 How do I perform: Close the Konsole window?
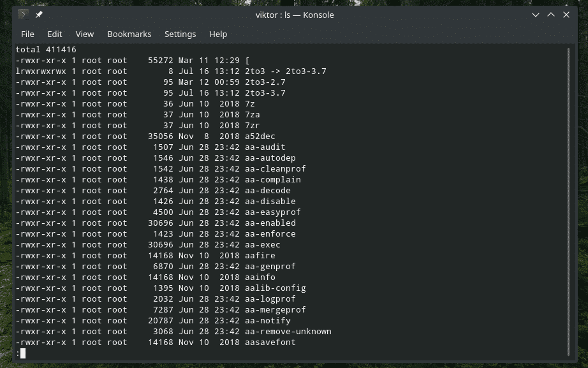pyautogui.click(x=565, y=15)
